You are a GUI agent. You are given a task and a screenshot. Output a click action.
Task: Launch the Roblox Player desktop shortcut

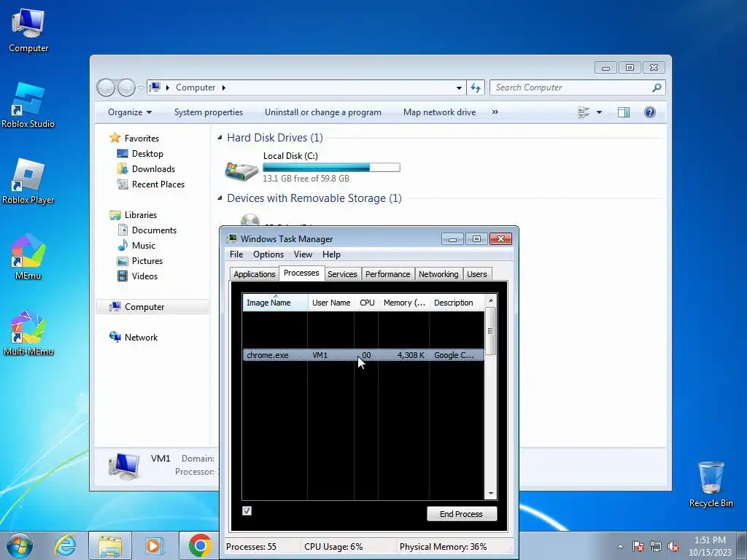(28, 182)
